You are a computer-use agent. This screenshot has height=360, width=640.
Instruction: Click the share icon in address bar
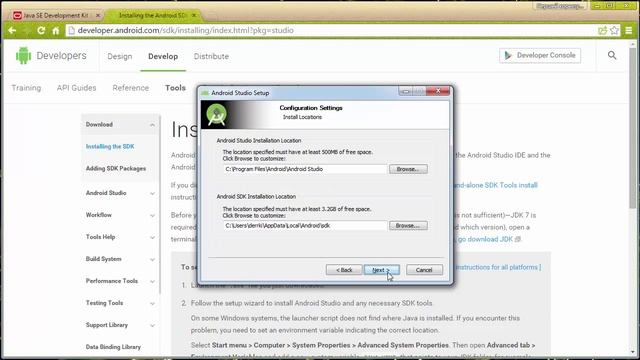coord(602,30)
